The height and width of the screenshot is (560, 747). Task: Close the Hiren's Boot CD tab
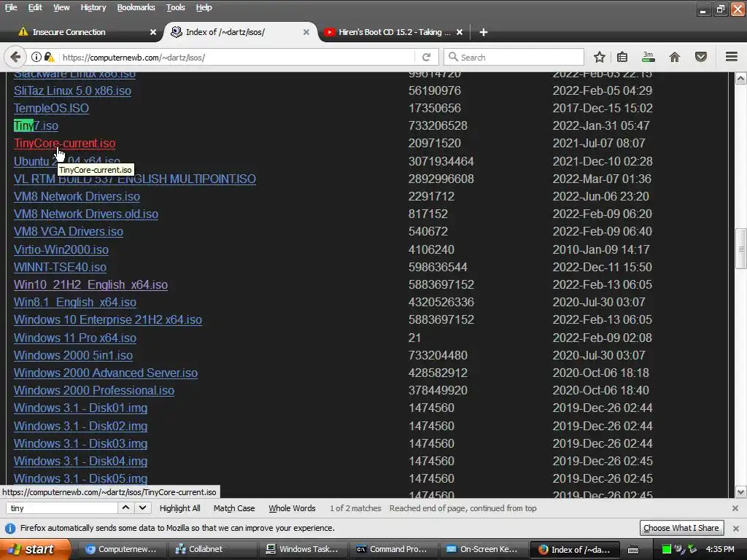pyautogui.click(x=460, y=32)
